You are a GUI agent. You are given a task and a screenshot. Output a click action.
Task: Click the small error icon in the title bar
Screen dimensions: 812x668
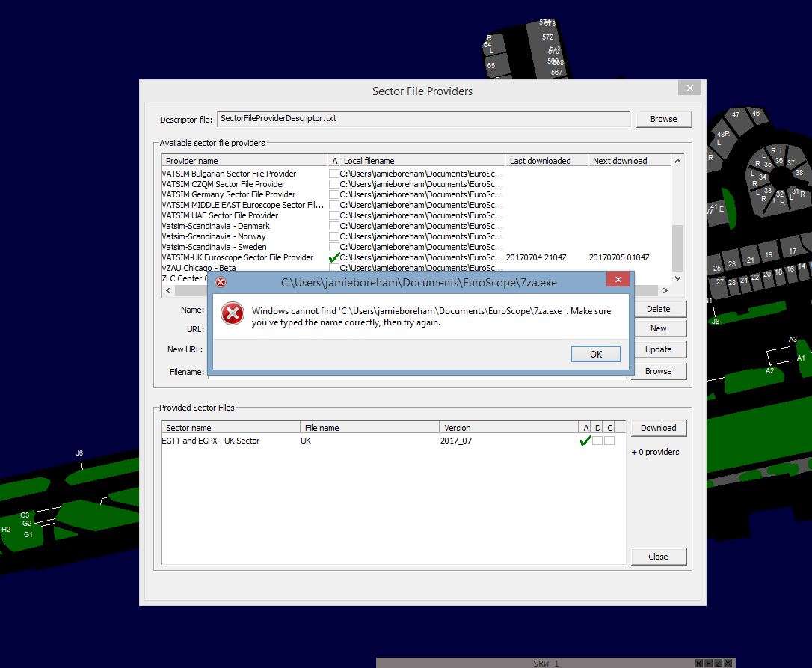tap(221, 282)
